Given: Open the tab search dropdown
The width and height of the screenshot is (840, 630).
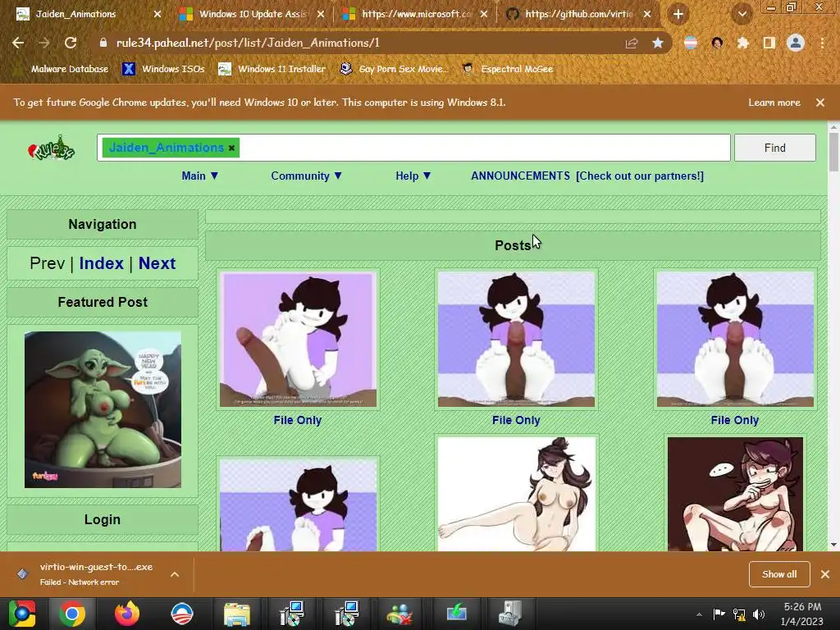Looking at the screenshot, I should tap(742, 14).
